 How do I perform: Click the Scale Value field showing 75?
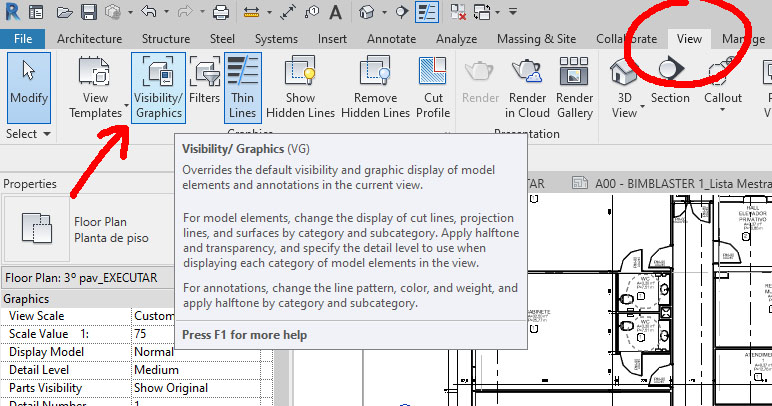click(x=201, y=333)
